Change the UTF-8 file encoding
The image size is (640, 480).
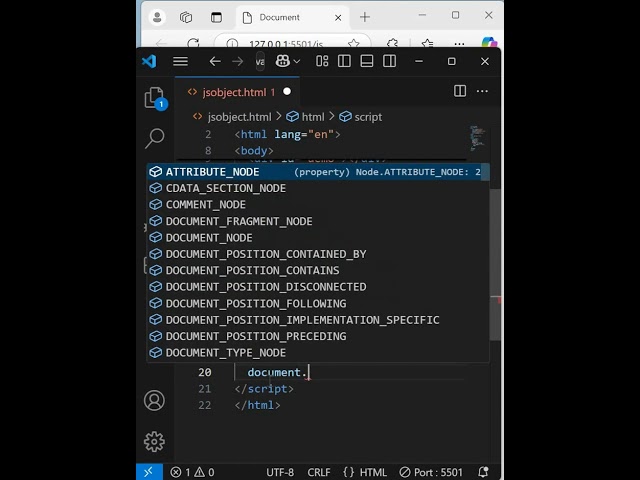pyautogui.click(x=280, y=472)
